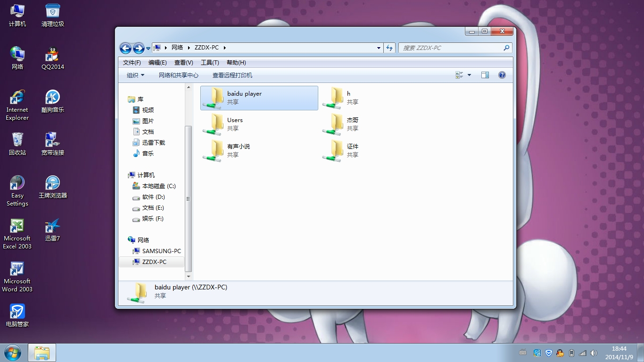Click the Back navigation arrow
The width and height of the screenshot is (644, 362).
coord(125,48)
